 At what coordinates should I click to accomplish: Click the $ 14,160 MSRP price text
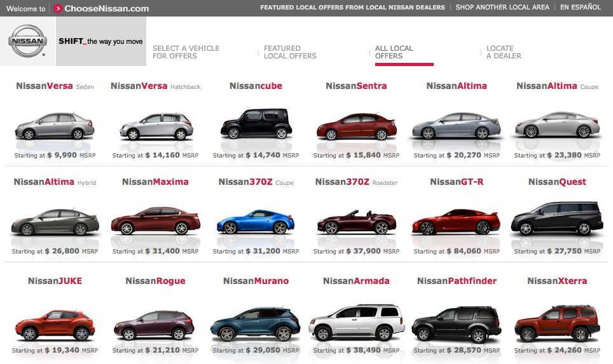(x=172, y=155)
